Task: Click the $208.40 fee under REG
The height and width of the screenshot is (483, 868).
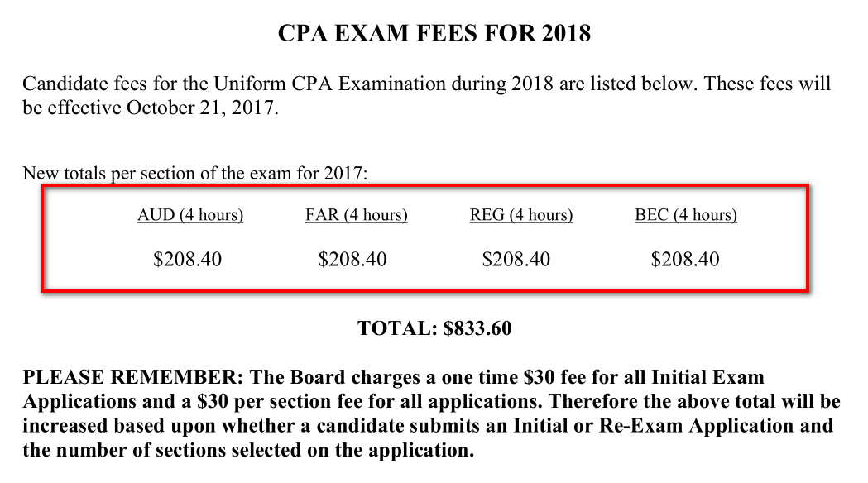Action: pos(516,259)
